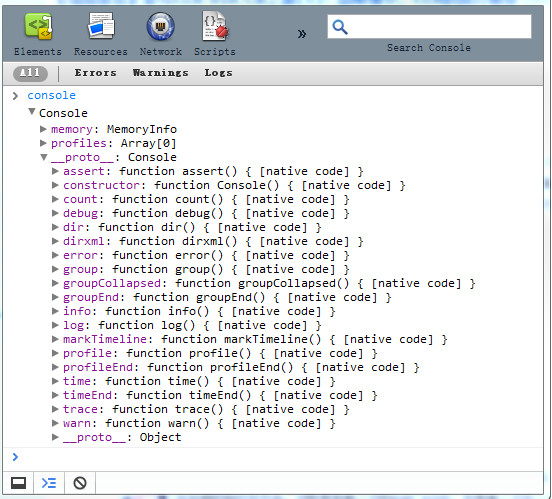
Task: Filter console by Logs
Action: (218, 73)
